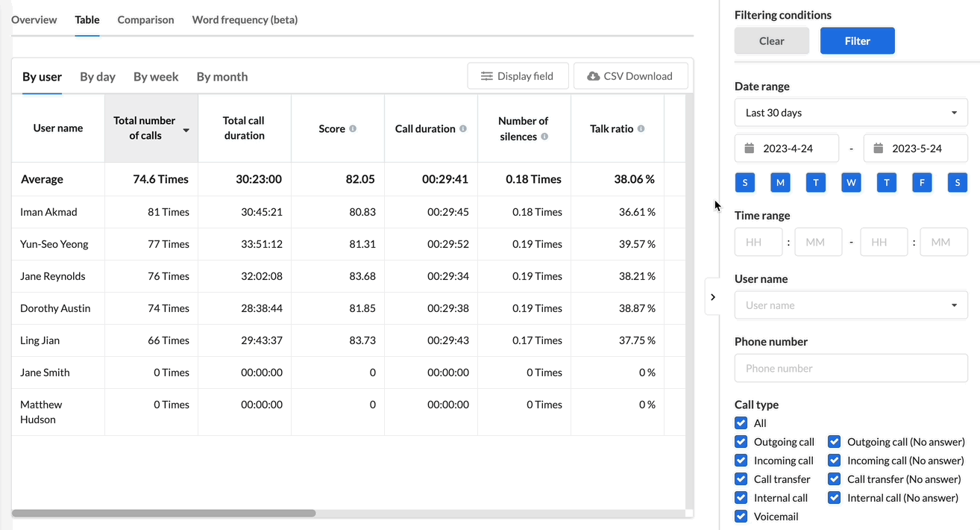Screen dimensions: 980x530
Task: Uncheck the Internal call checkbox
Action: point(741,498)
